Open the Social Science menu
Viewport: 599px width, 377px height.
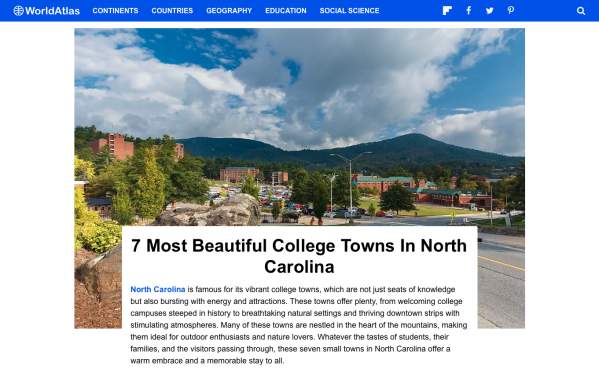[x=349, y=11]
